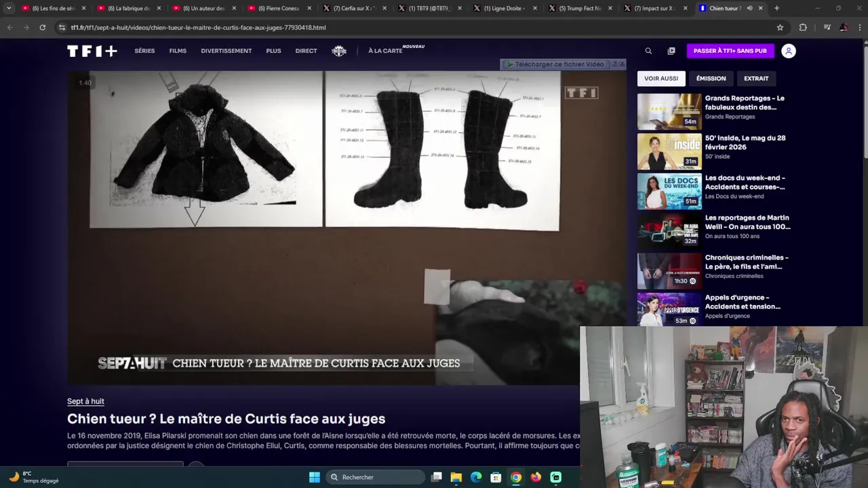Viewport: 868px width, 488px height.
Task: Bookmark this page with the star icon
Action: (x=780, y=27)
